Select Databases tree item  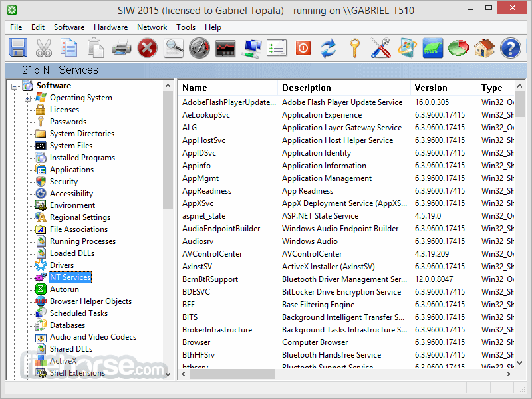(67, 325)
